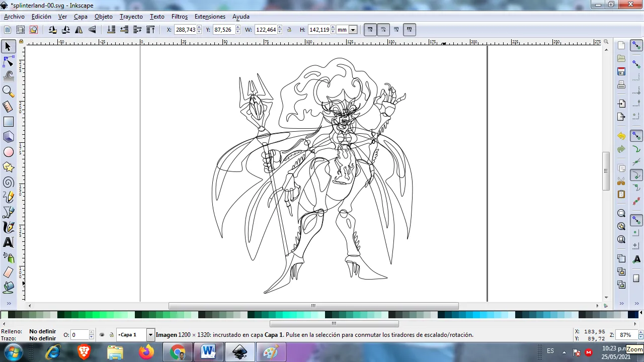644x362 pixels.
Task: Select the Star polygon tool
Action: [x=8, y=167]
